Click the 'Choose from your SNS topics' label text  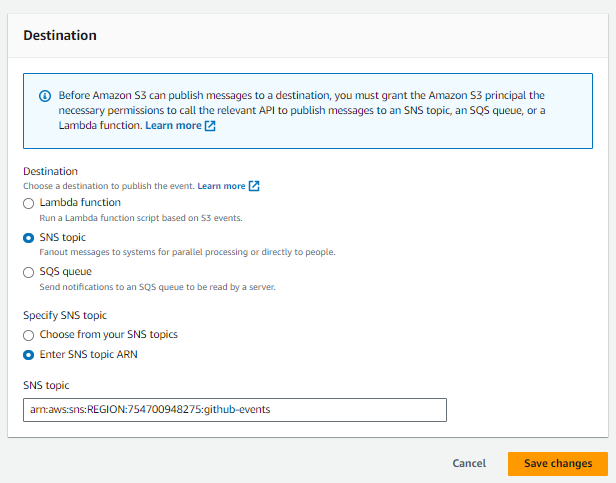(x=108, y=334)
